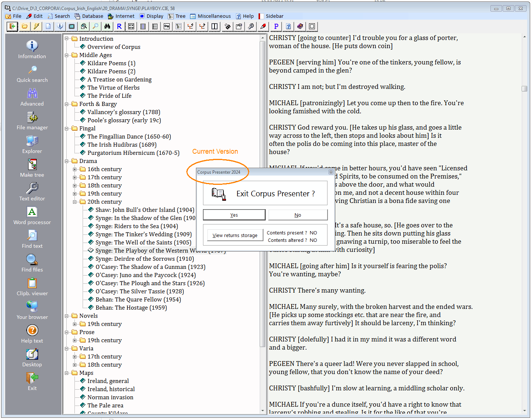Confirm exit with the Yes button
This screenshot has height=420, width=532.
(234, 215)
